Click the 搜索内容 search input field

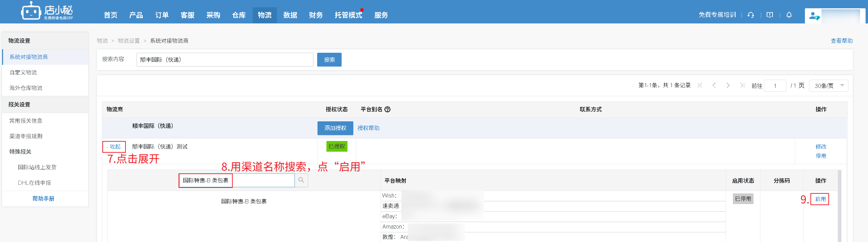[x=224, y=60]
